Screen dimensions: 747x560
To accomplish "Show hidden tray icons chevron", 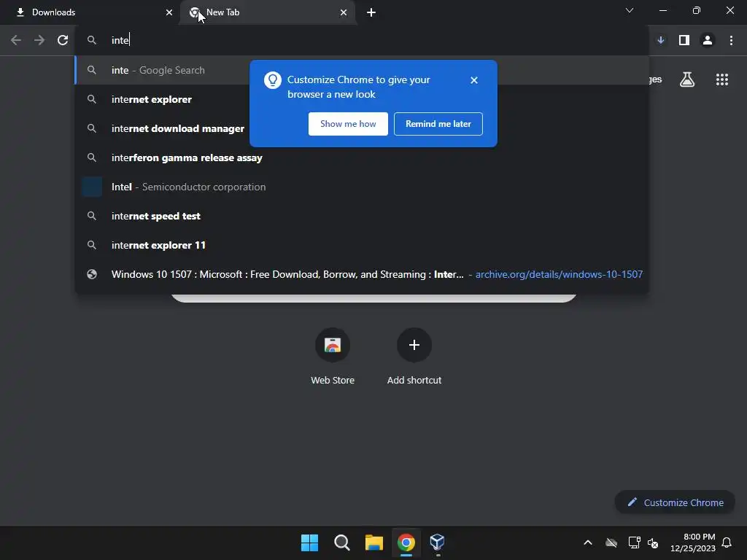I will click(x=588, y=542).
